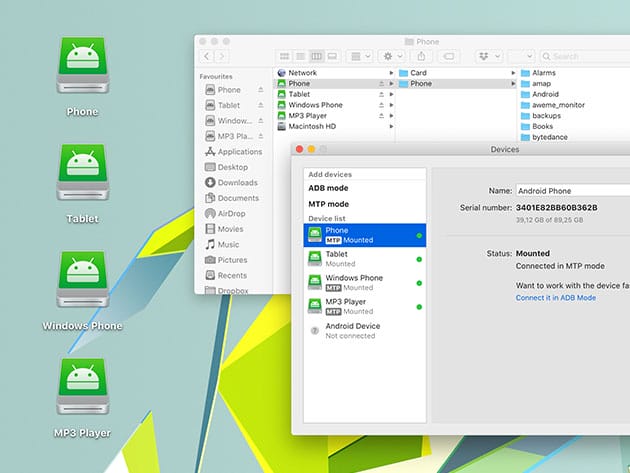Viewport: 630px width, 473px height.
Task: Eject Phone from the Finder sidebar
Action: [x=261, y=90]
